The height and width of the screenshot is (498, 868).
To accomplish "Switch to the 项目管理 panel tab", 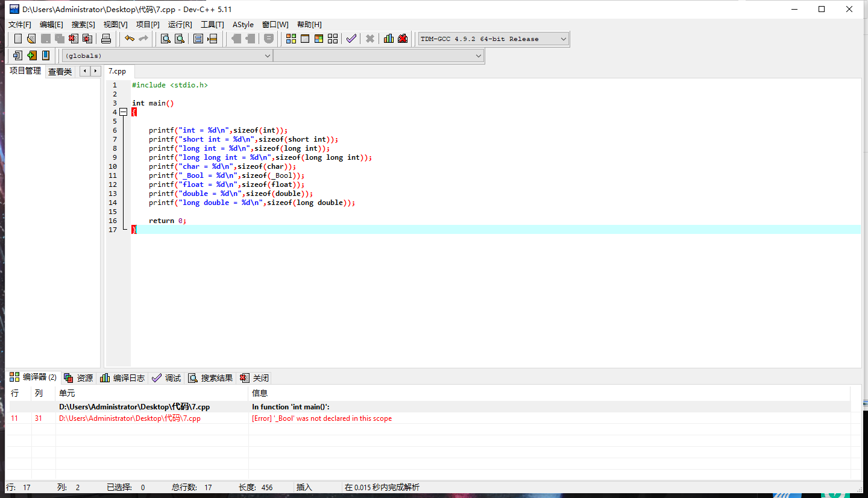I will [25, 71].
